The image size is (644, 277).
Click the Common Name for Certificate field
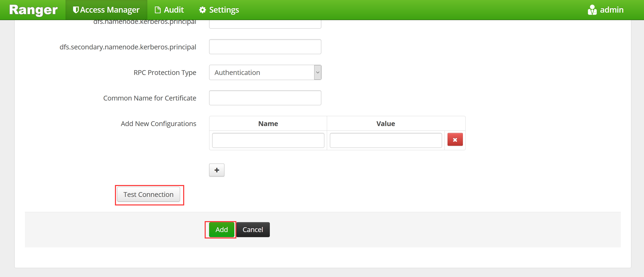pos(265,98)
